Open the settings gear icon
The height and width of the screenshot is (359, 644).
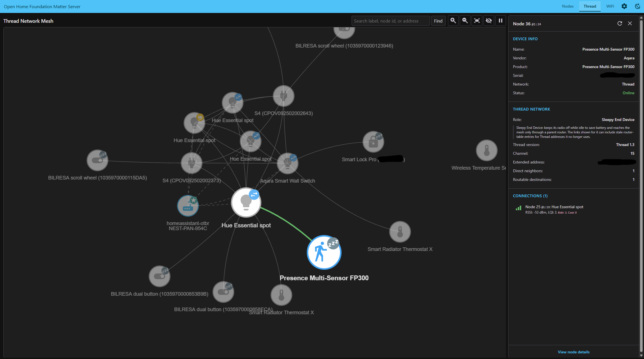(x=624, y=6)
